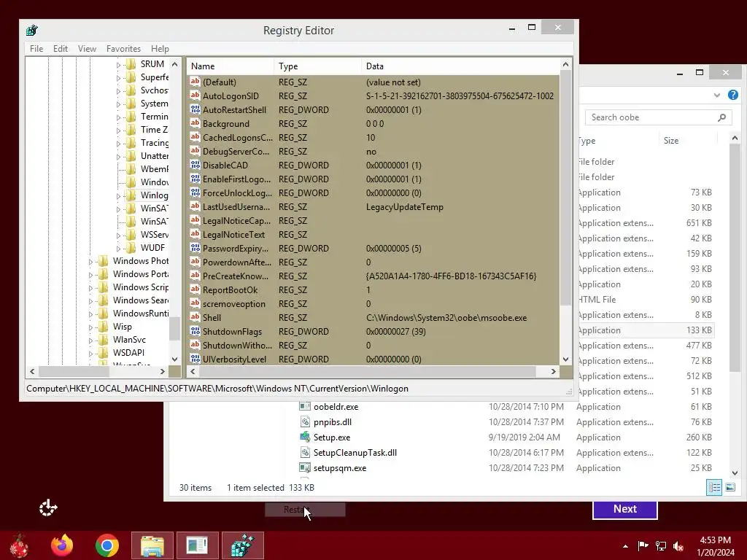
Task: Click the taskbar clock showing 4:53 PM
Action: tap(715, 545)
